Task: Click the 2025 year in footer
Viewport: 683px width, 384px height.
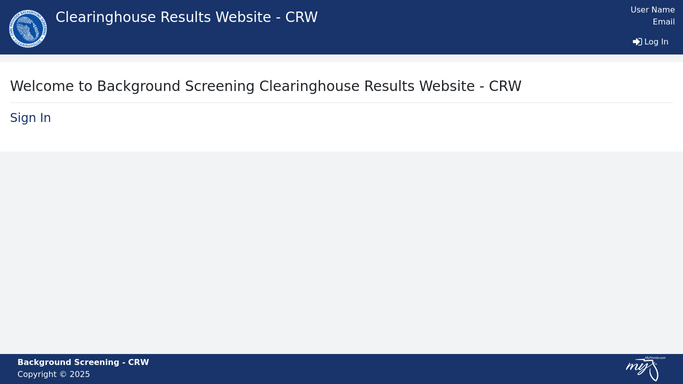Action: coord(80,374)
